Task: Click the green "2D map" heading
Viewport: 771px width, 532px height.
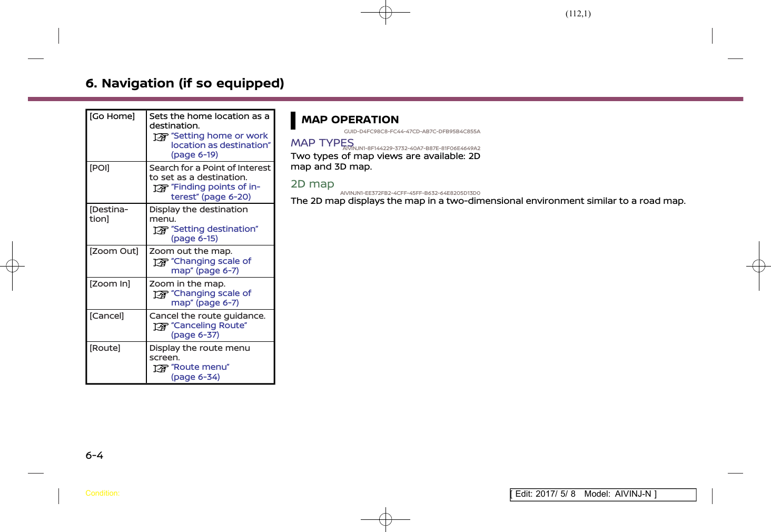Action: pos(312,184)
